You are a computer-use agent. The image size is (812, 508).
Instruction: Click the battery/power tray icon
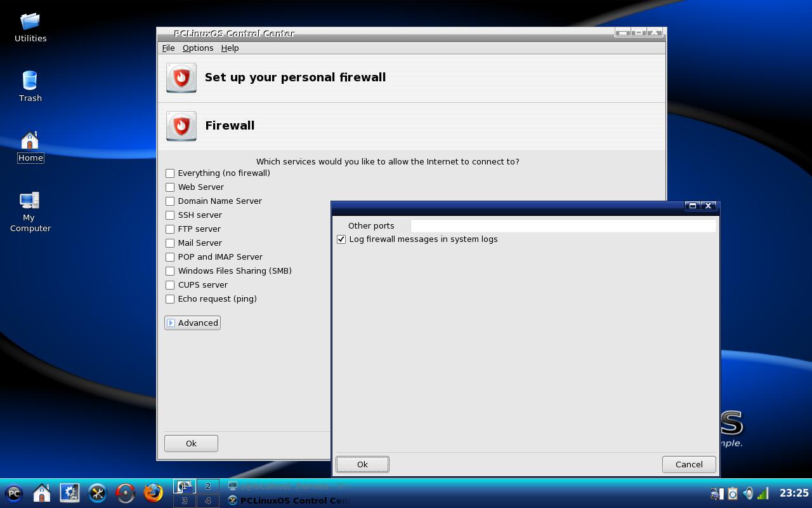717,493
